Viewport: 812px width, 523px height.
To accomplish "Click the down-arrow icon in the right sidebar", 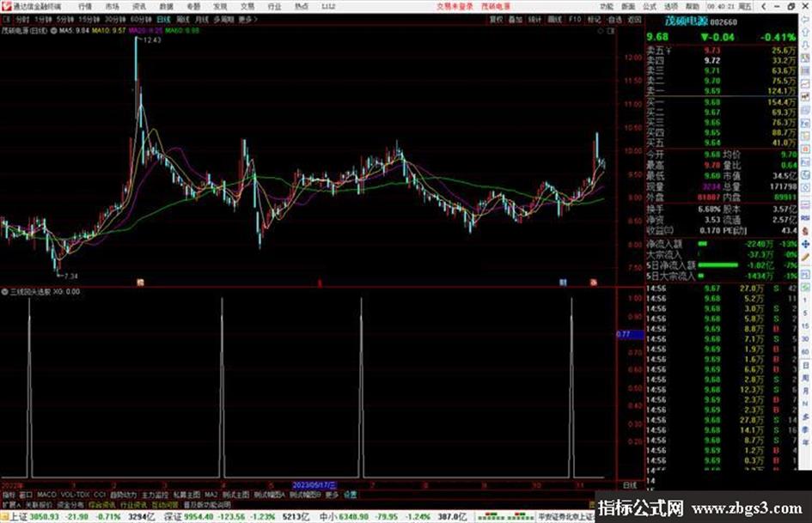I will (806, 46).
